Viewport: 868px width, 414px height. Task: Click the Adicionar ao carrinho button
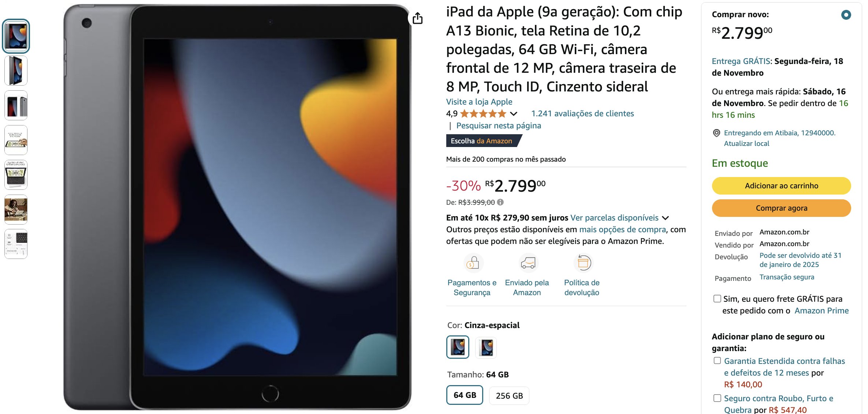781,186
